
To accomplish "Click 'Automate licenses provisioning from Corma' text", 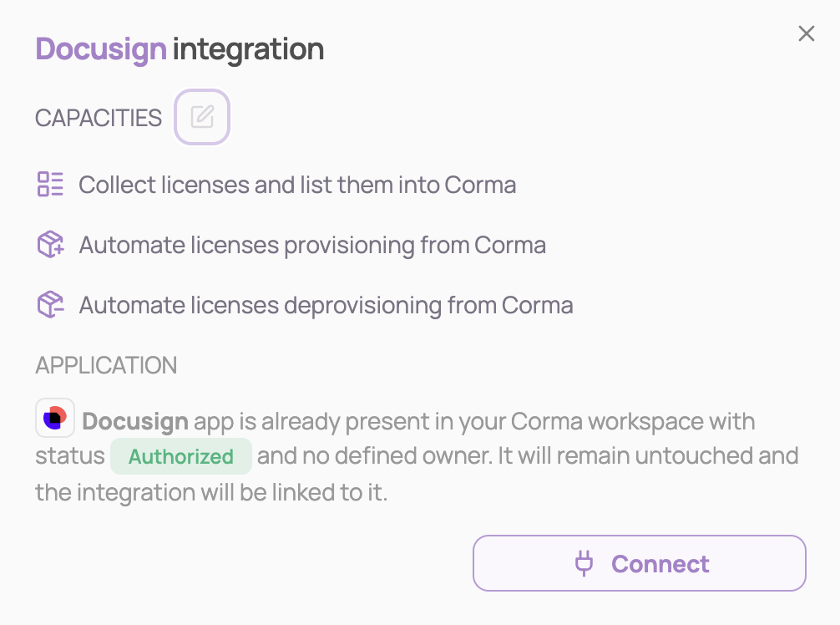I will click(x=312, y=246).
